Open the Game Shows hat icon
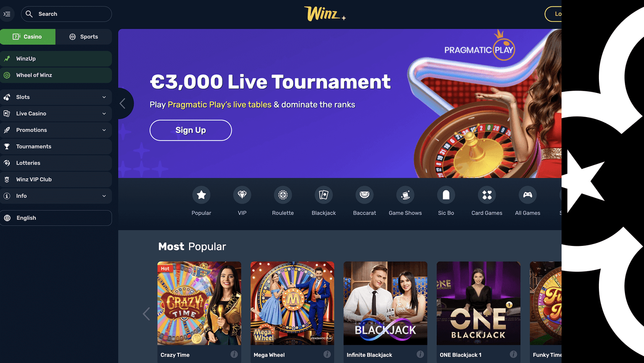 coord(405,195)
